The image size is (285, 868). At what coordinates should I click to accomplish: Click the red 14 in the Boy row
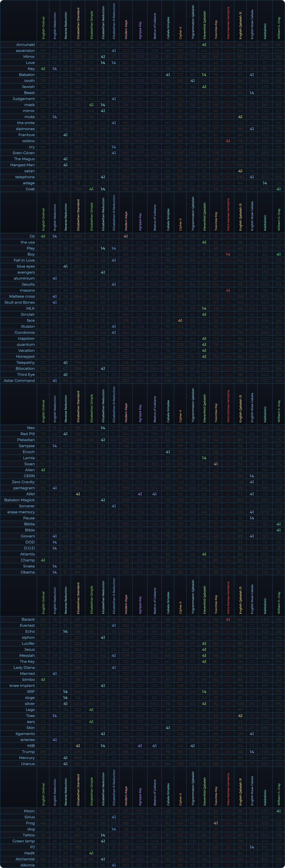pyautogui.click(x=228, y=254)
